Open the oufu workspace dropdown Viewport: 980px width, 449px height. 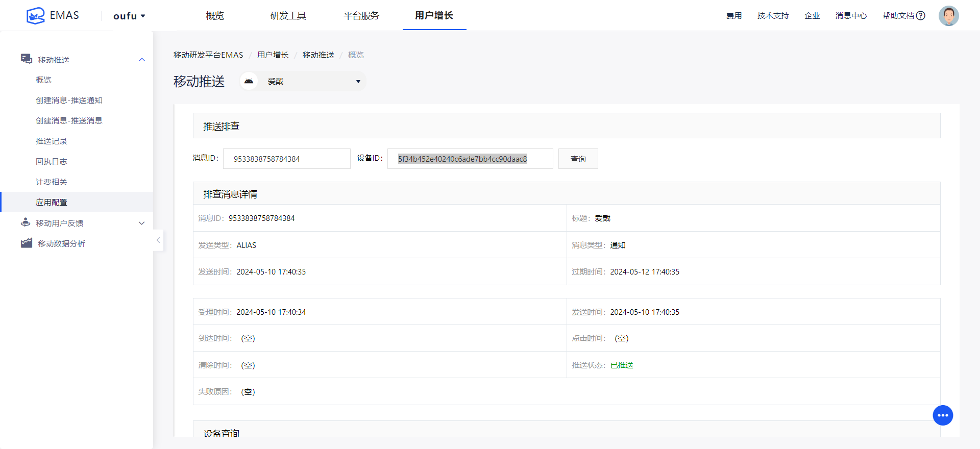pos(129,16)
